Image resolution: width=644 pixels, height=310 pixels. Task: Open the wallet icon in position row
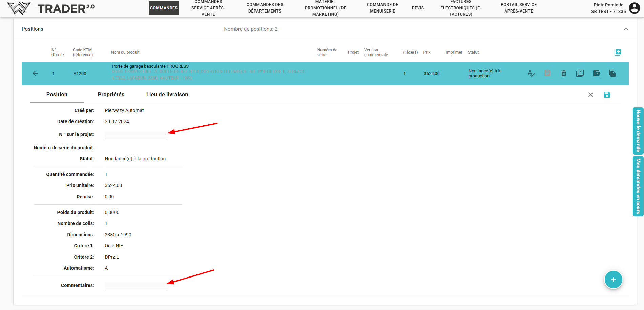click(x=596, y=73)
